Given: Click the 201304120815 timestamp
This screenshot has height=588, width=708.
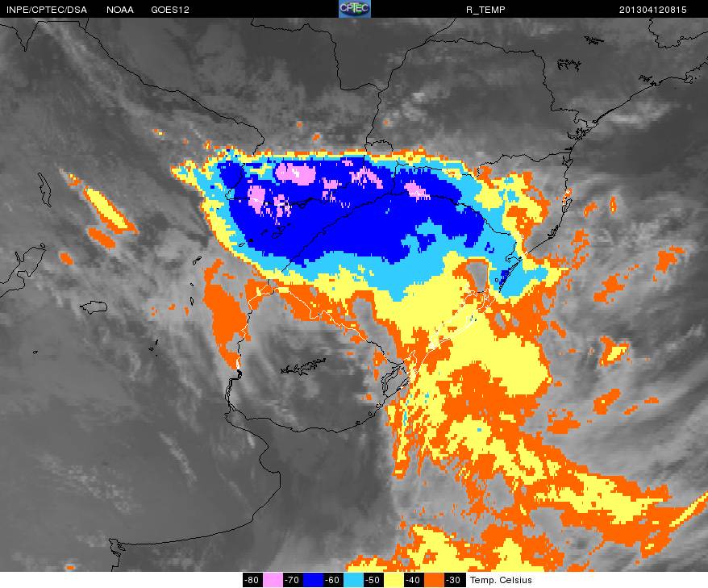Looking at the screenshot, I should pos(652,10).
